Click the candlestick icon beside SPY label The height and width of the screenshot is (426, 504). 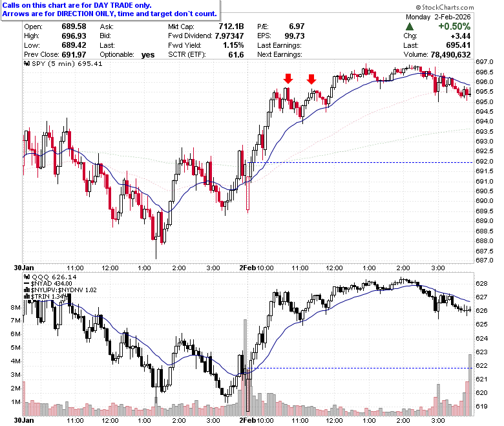pyautogui.click(x=27, y=63)
